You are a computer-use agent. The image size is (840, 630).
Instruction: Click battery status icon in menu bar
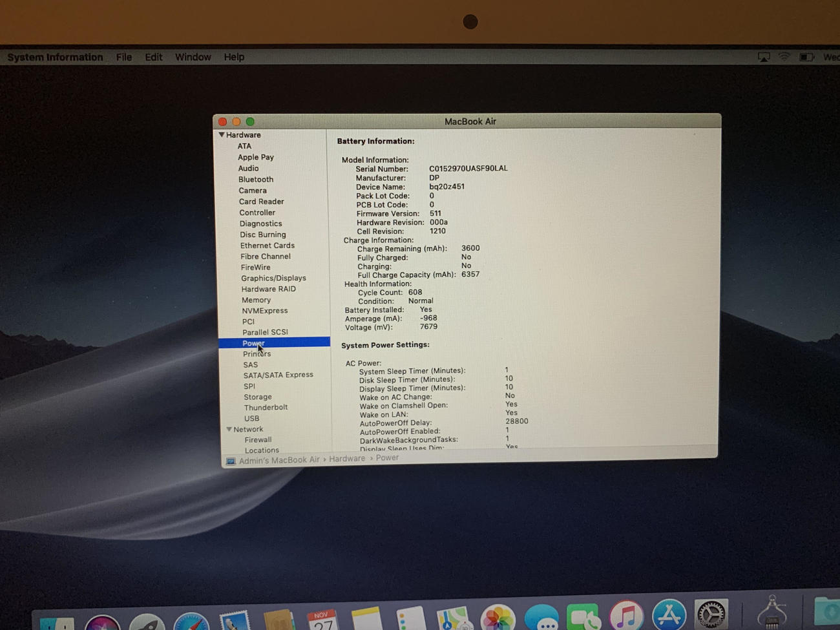tap(806, 57)
